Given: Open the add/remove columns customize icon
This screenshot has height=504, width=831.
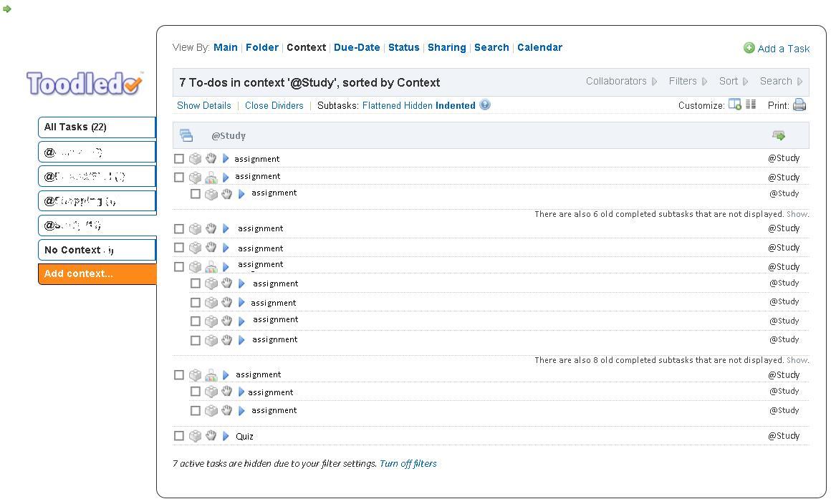Looking at the screenshot, I should coord(734,105).
